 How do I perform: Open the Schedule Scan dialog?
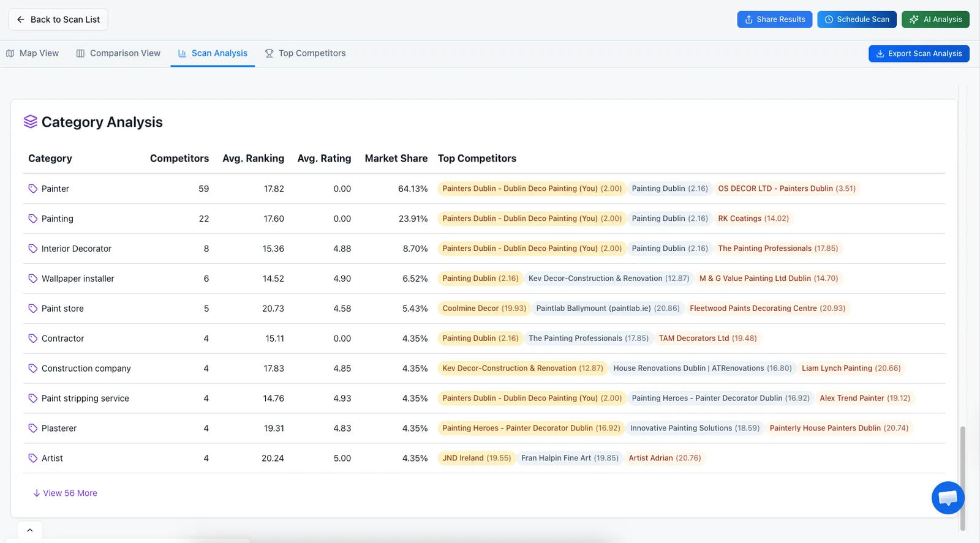pos(857,20)
